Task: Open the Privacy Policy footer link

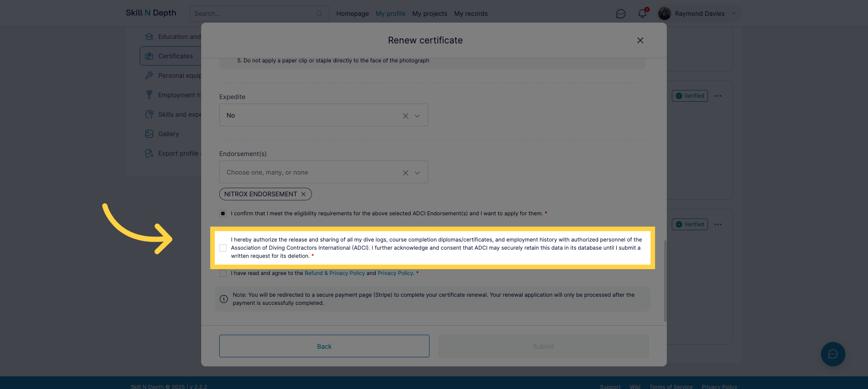Action: 719,387
